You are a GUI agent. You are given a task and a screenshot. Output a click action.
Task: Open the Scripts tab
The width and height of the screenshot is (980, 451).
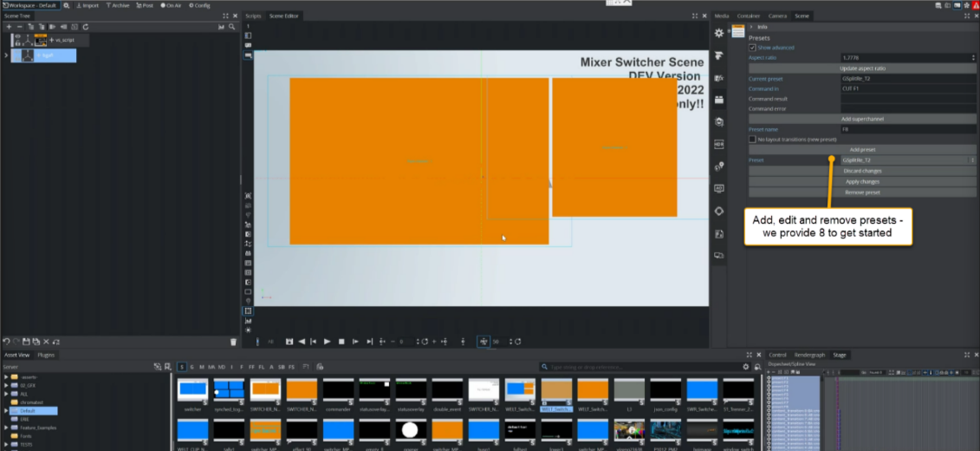(253, 16)
